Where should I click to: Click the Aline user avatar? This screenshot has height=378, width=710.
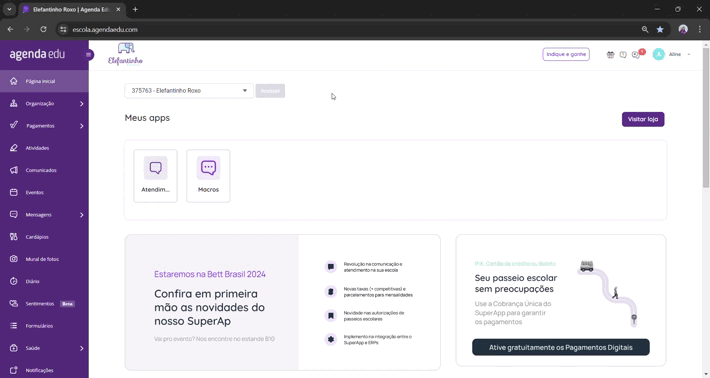[x=658, y=54]
